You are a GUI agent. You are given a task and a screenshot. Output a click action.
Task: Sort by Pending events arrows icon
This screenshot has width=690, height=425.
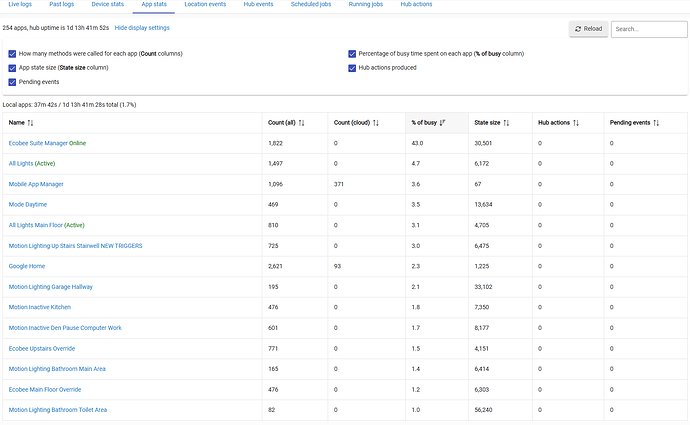tap(656, 122)
